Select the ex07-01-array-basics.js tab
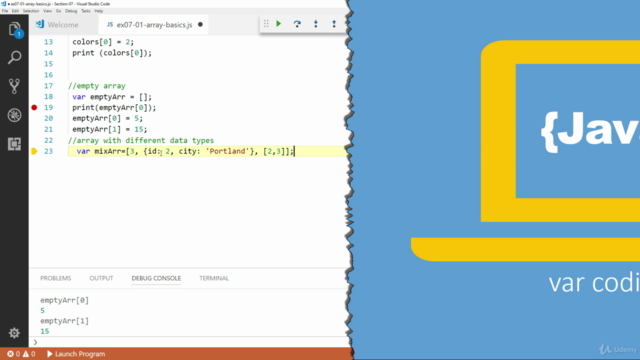The image size is (640, 360). [154, 24]
